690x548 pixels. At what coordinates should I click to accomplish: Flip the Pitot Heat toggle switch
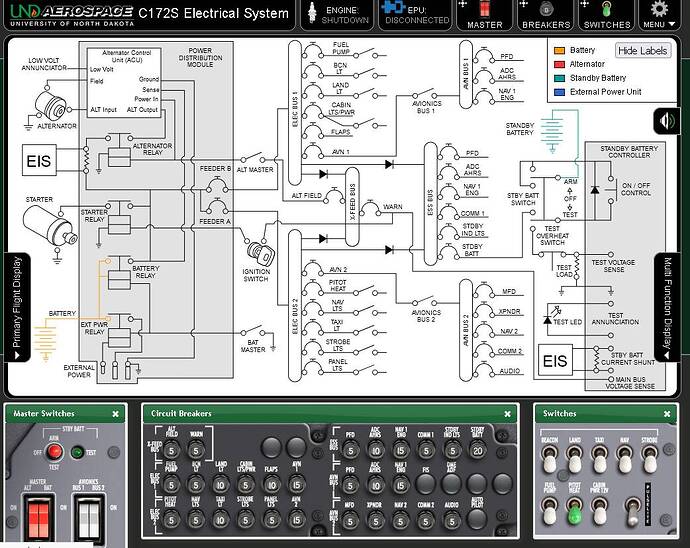(x=573, y=512)
